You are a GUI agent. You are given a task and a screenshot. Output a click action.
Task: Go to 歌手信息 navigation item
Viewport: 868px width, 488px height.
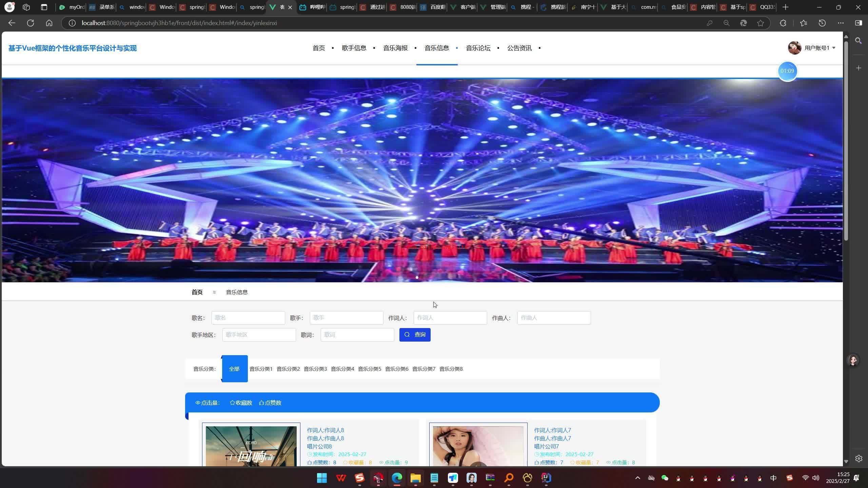click(x=354, y=48)
